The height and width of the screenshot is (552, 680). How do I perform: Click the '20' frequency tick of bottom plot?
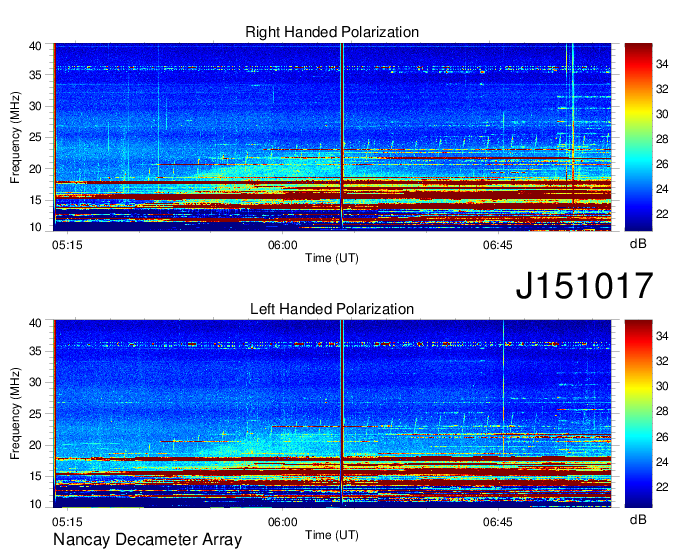[x=36, y=445]
